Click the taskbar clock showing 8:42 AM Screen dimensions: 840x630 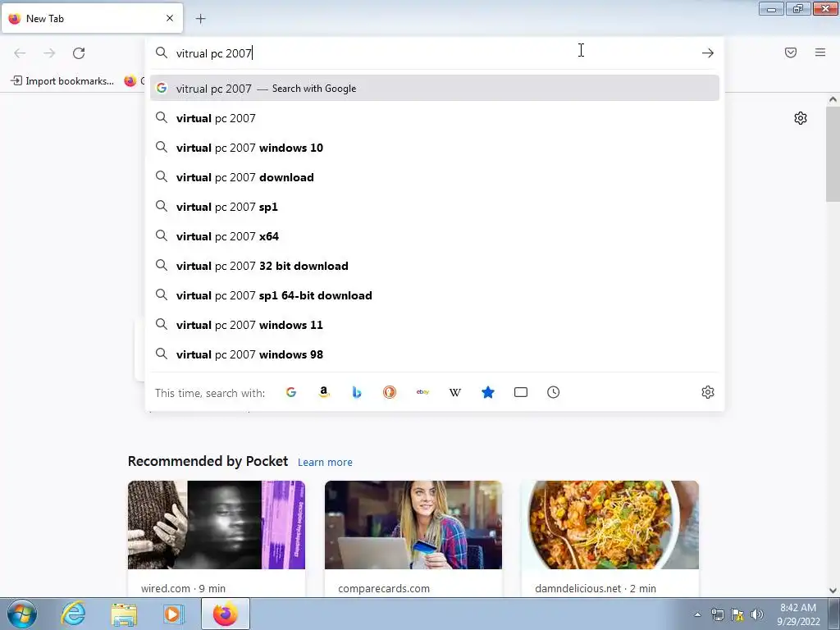pos(798,614)
